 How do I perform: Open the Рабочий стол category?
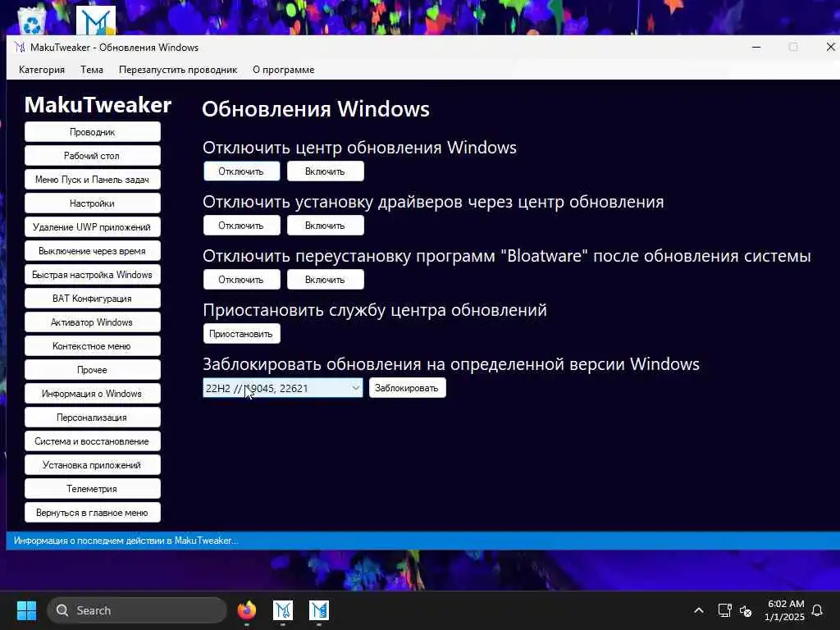pos(92,155)
